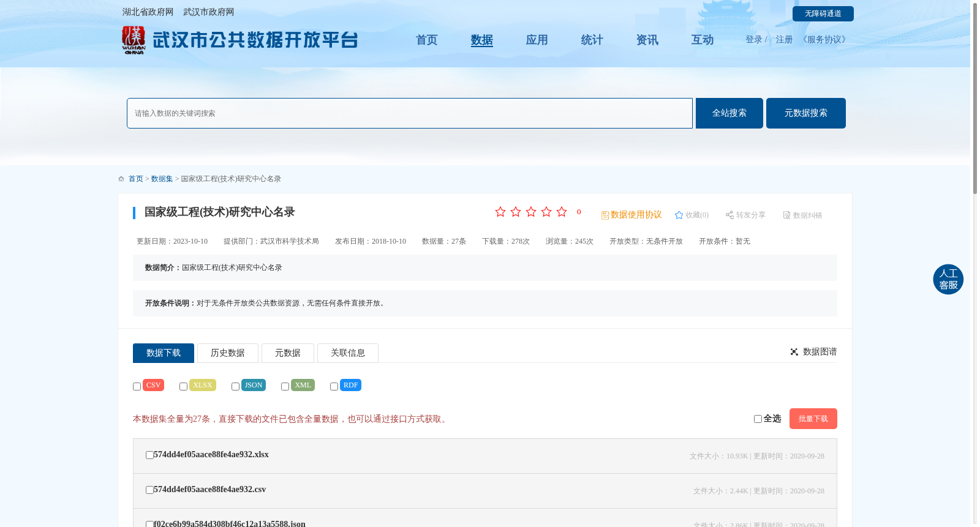The width and height of the screenshot is (980, 527).
Task: Open the 人工客服 support bubble
Action: (x=948, y=279)
